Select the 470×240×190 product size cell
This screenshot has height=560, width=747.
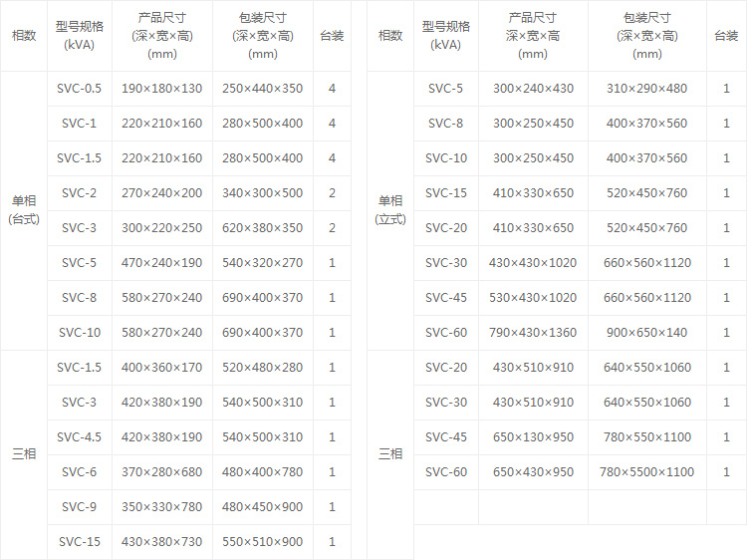[x=161, y=263]
